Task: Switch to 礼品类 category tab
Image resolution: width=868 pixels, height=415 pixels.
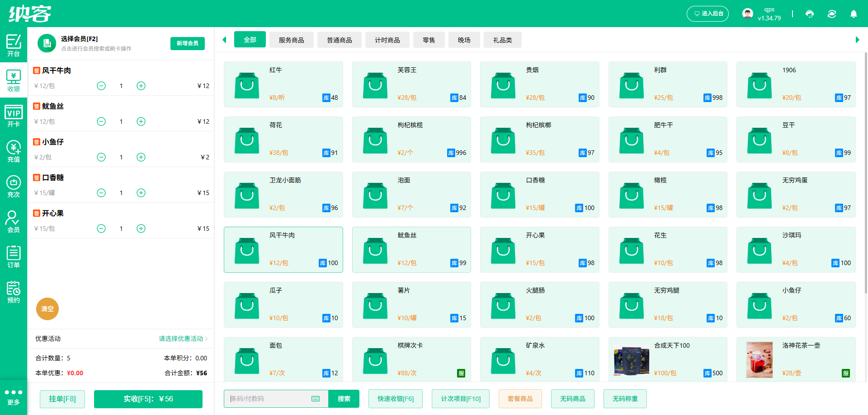Action: tap(503, 40)
